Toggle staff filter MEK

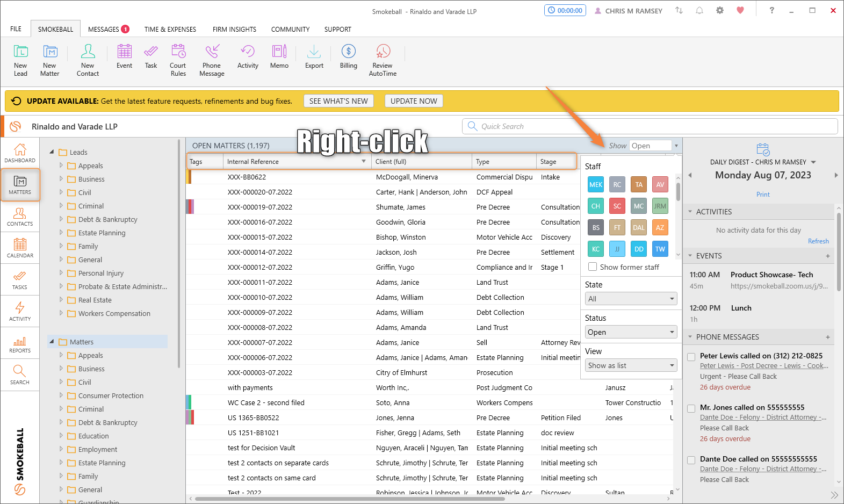pyautogui.click(x=596, y=184)
